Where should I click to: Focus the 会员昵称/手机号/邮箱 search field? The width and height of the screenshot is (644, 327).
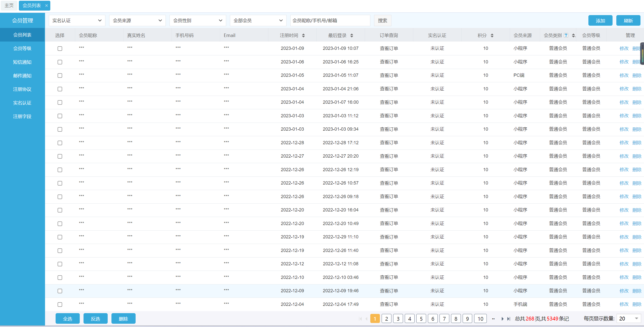click(x=330, y=20)
